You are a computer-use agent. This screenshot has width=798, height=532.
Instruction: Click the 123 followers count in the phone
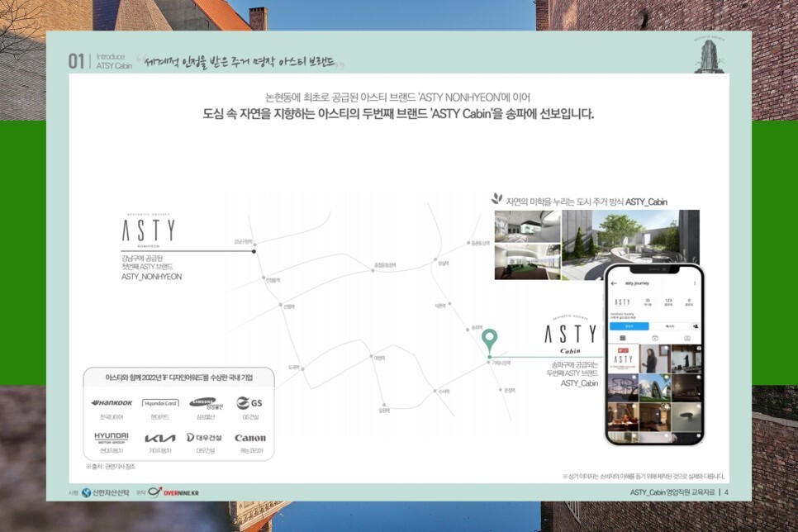click(x=668, y=302)
